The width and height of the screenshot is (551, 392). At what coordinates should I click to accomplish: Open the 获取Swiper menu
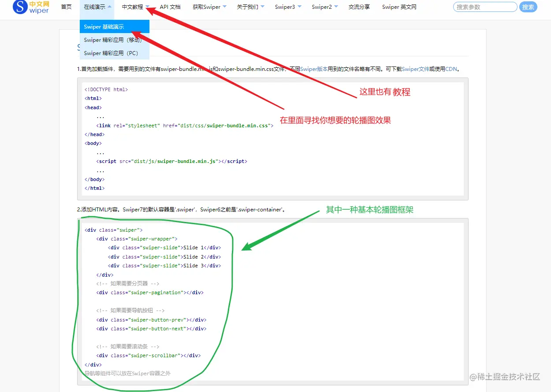point(206,7)
